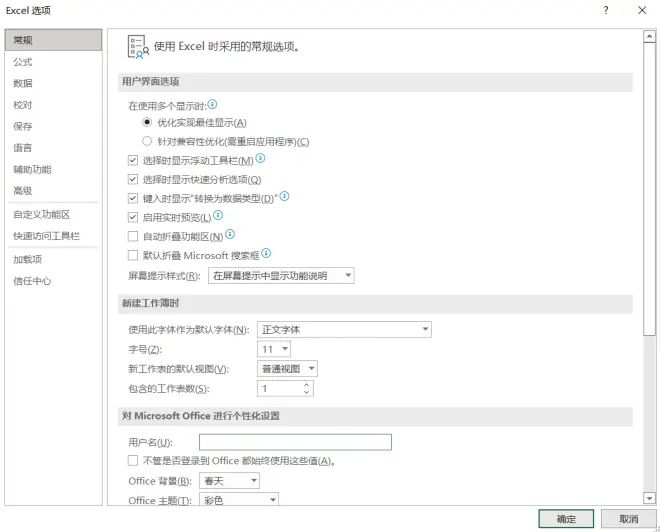
Task: Disable 启用实时预览 checkbox
Action: [x=133, y=217]
